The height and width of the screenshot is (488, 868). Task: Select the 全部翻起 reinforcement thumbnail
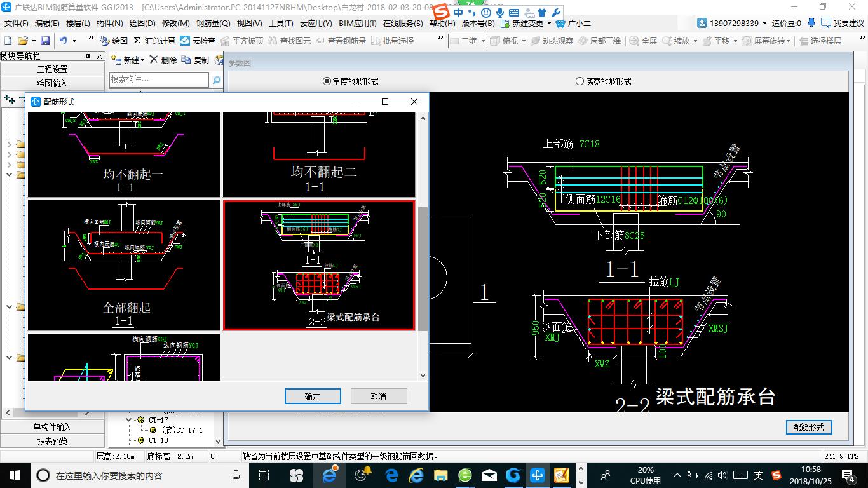point(124,265)
